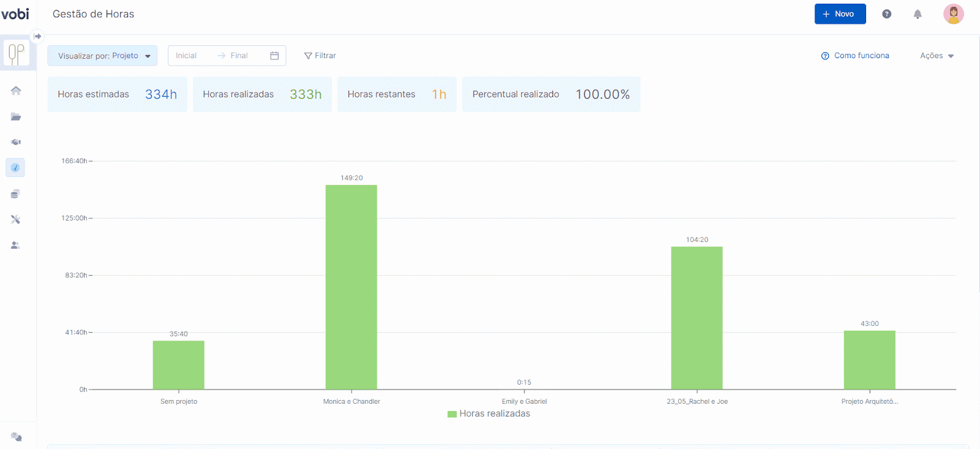The width and height of the screenshot is (980, 449).
Task: Click the Gestão de Horas page title
Action: [93, 14]
